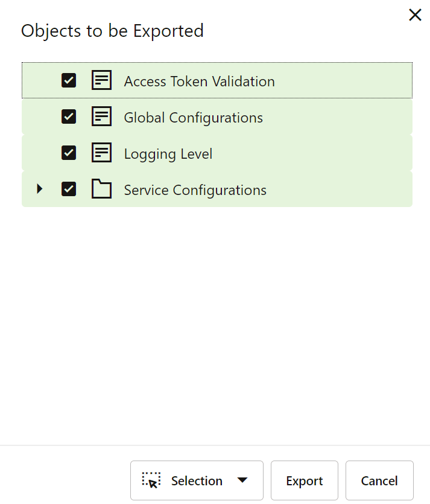This screenshot has height=504, width=430.
Task: Uncheck the Global Configurations checkbox
Action: [x=69, y=116]
